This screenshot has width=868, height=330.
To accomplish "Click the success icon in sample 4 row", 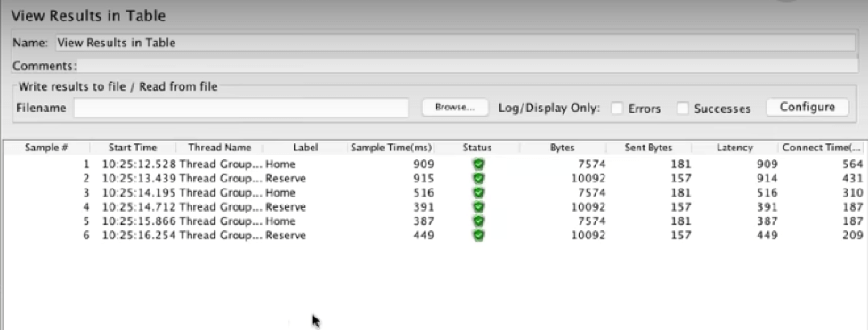I will pos(478,207).
